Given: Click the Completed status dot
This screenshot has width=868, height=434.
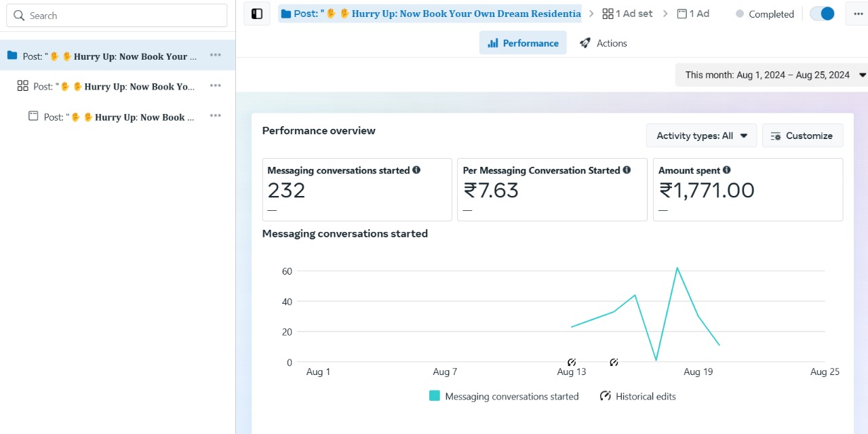Looking at the screenshot, I should [x=740, y=14].
